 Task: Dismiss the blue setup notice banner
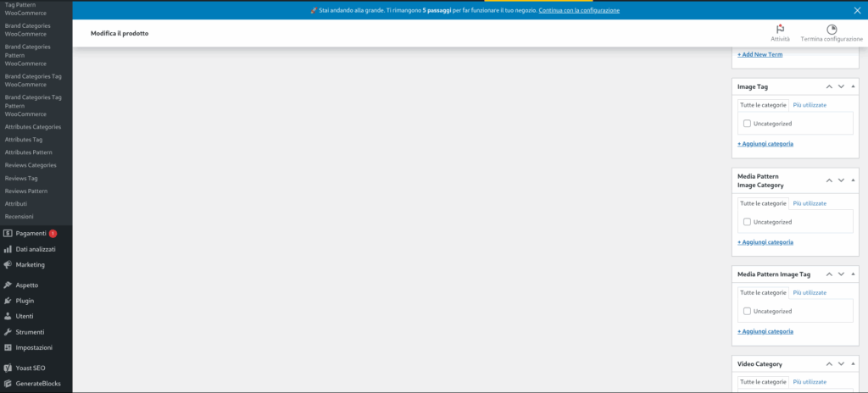(x=858, y=10)
